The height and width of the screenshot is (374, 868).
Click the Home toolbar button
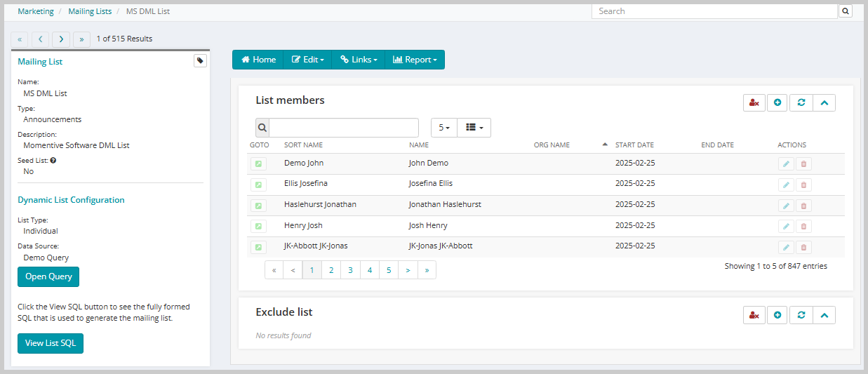(258, 60)
